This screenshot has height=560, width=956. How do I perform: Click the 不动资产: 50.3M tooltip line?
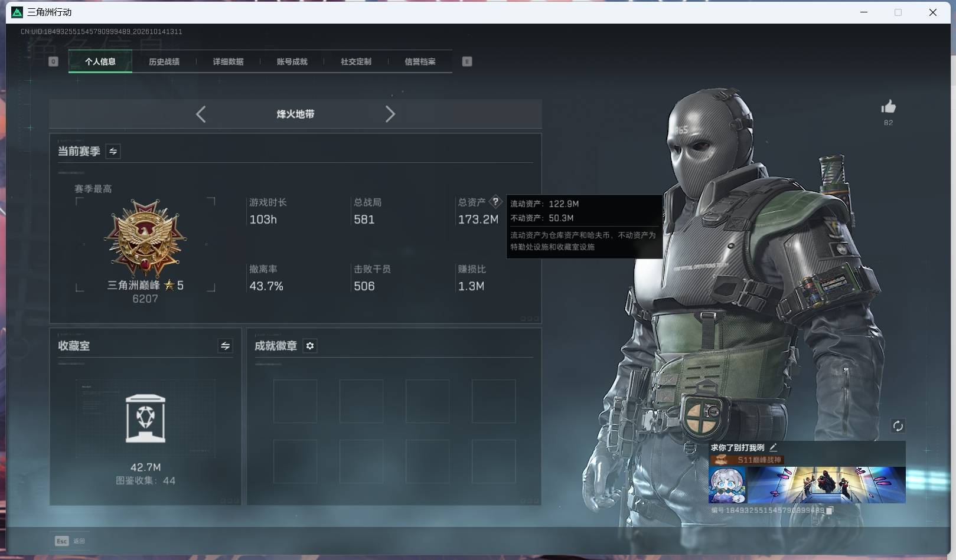click(542, 218)
